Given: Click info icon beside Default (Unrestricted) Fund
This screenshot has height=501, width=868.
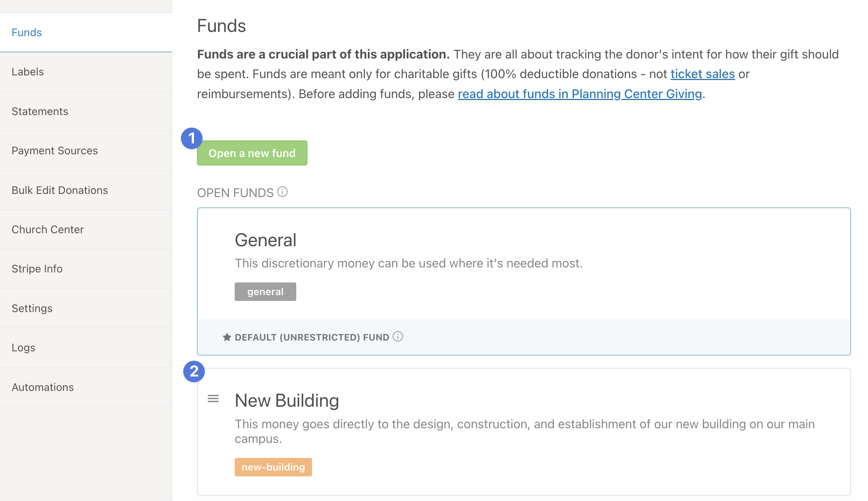Looking at the screenshot, I should [x=398, y=337].
